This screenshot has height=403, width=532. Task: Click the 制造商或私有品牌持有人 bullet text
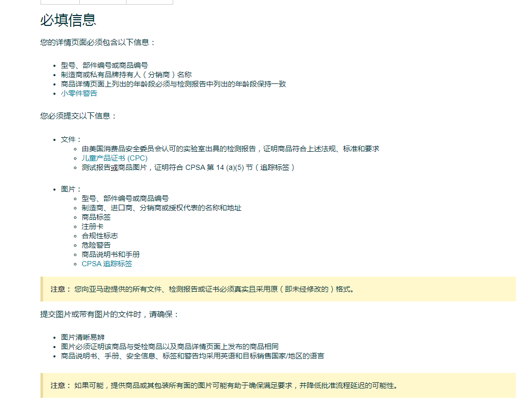[126, 75]
